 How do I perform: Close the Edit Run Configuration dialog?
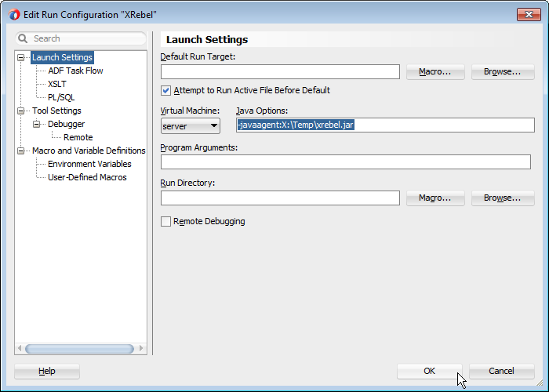(529, 14)
